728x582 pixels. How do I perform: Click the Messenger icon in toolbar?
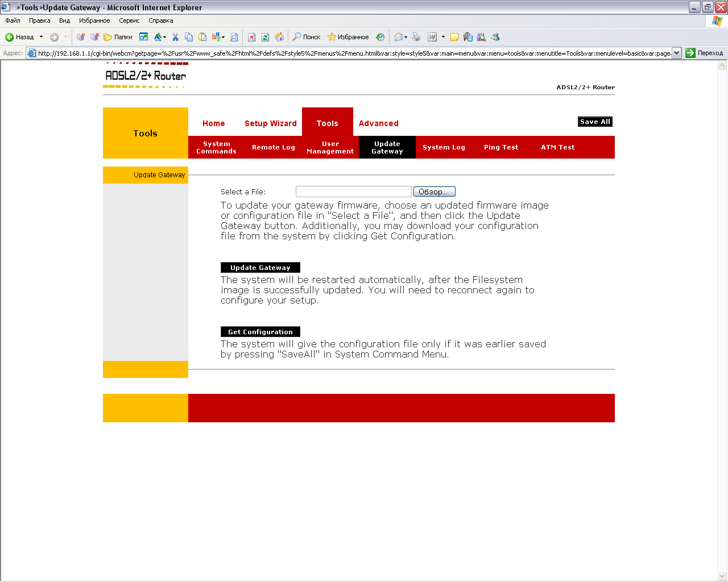[495, 37]
